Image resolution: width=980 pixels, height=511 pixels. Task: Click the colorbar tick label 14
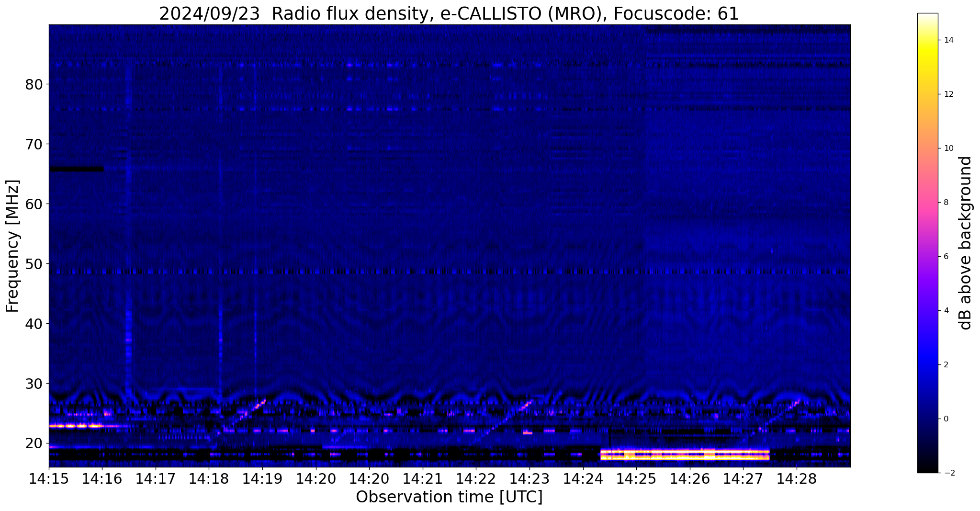(x=948, y=40)
